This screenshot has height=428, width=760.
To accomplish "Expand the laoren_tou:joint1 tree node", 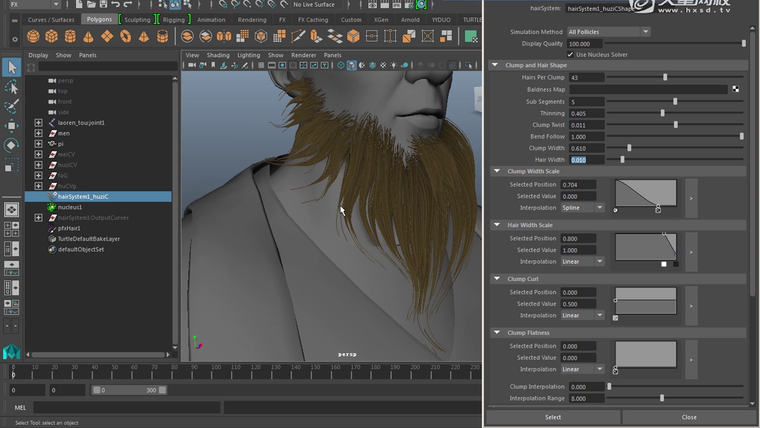I will click(38, 122).
